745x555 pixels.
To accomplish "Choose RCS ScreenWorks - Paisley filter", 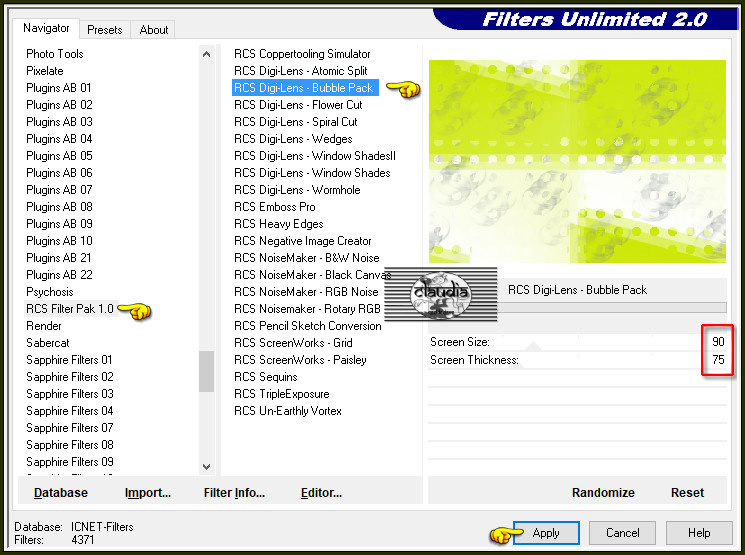I will (x=300, y=360).
